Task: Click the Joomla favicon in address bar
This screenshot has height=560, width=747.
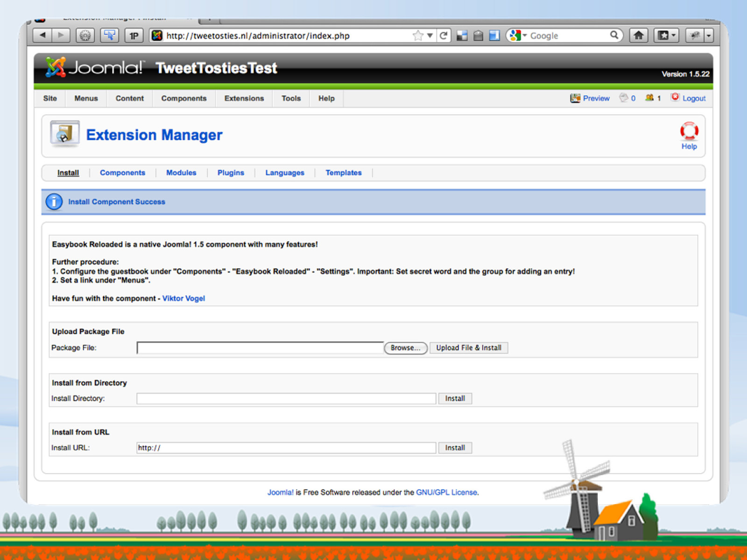Action: 157,35
